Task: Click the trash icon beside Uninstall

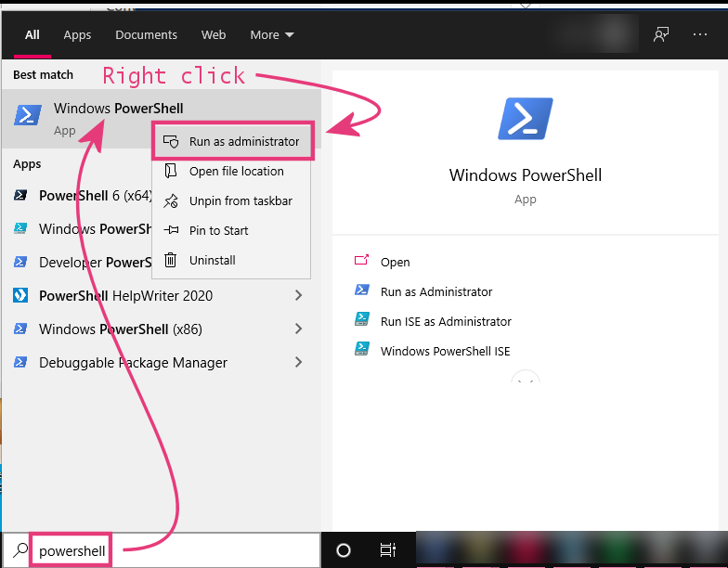Action: (171, 260)
